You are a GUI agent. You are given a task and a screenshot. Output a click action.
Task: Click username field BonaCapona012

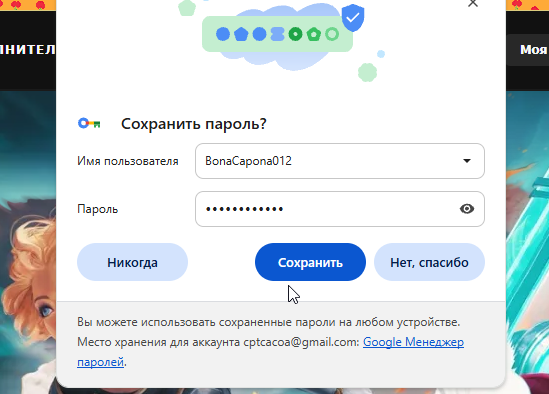(340, 161)
